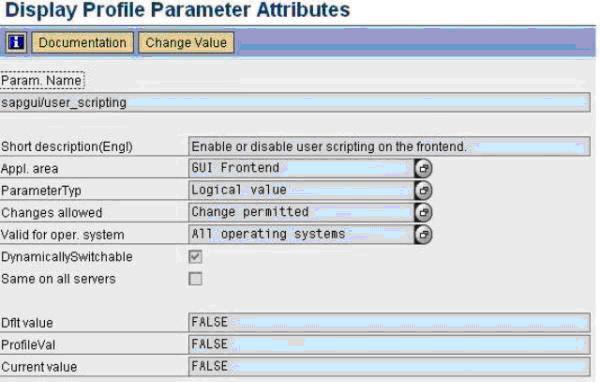Open value help for Appl. area field

[423, 168]
